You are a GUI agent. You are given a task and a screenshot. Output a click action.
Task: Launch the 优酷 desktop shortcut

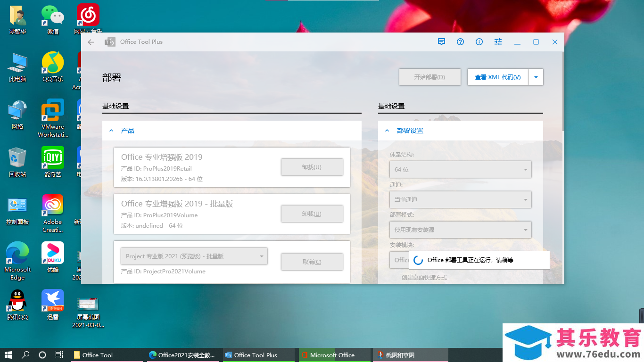(53, 257)
